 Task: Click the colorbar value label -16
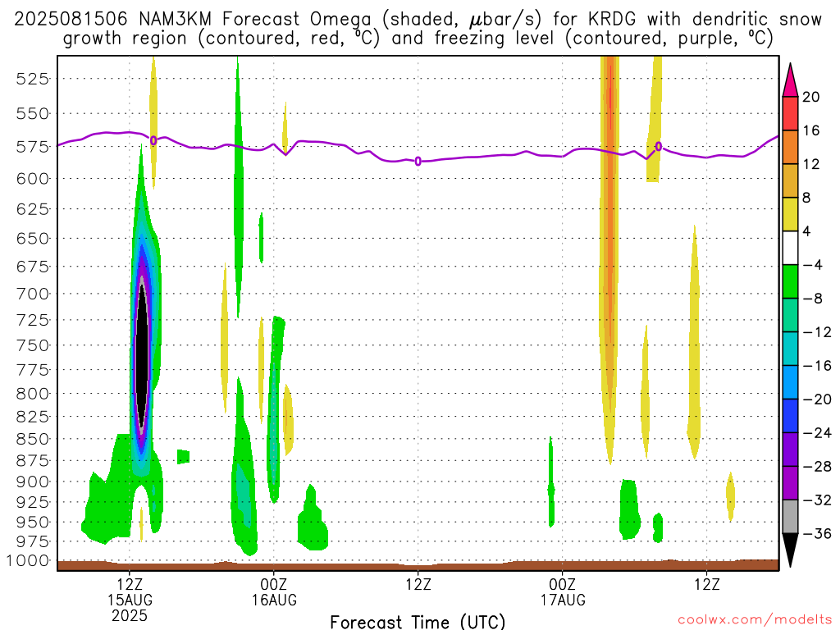point(817,366)
